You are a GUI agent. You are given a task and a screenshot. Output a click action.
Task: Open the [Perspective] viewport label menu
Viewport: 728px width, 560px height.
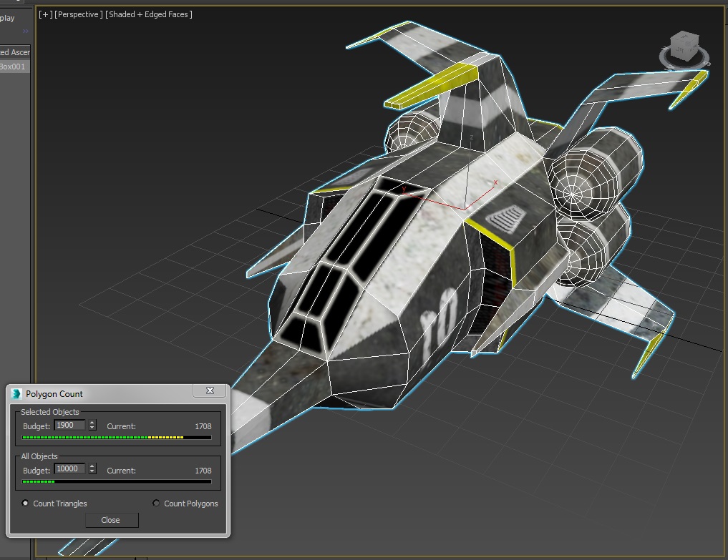point(79,14)
